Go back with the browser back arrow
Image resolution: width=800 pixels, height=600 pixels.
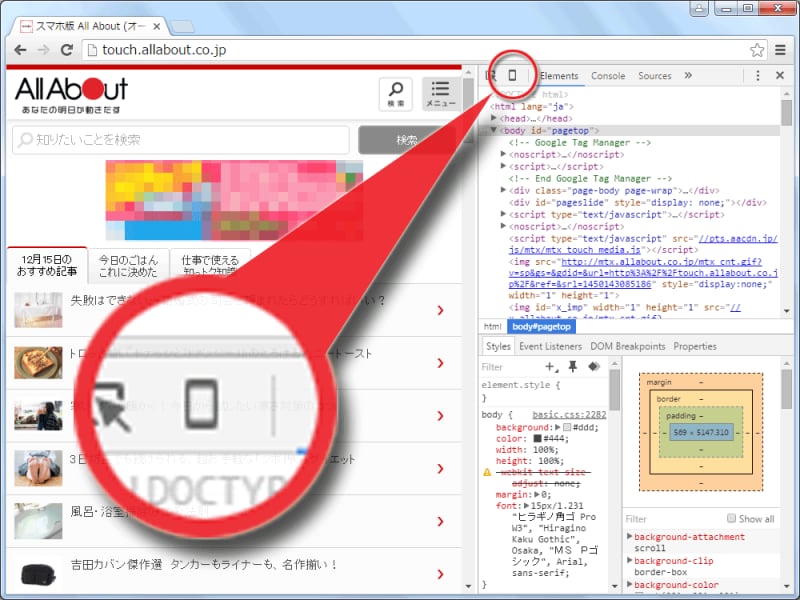click(x=20, y=50)
